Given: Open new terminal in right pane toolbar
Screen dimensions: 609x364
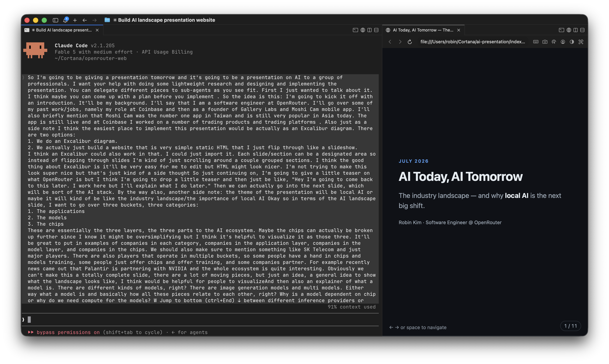Looking at the screenshot, I should tap(561, 30).
